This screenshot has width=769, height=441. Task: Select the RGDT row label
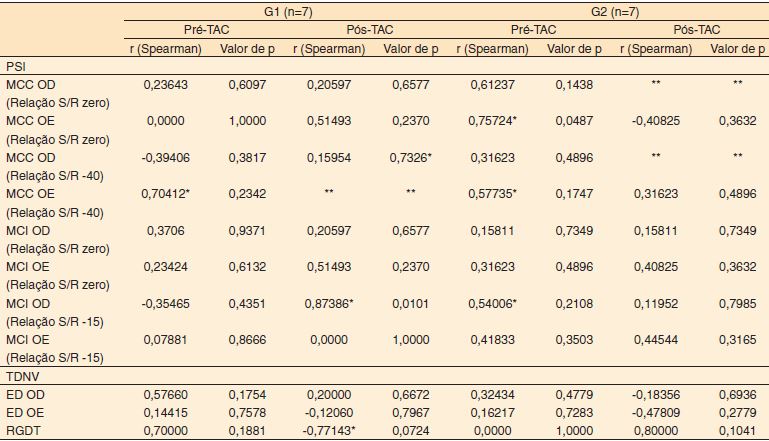[x=24, y=431]
